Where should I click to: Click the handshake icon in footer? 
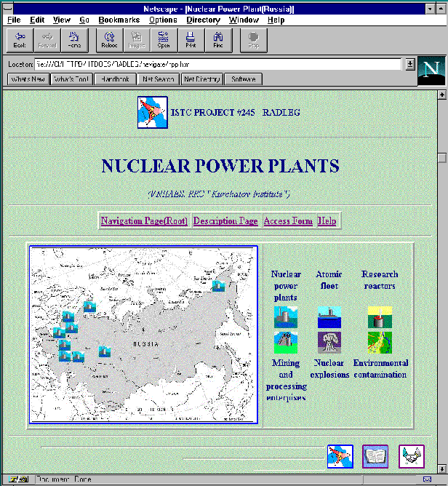click(x=411, y=456)
